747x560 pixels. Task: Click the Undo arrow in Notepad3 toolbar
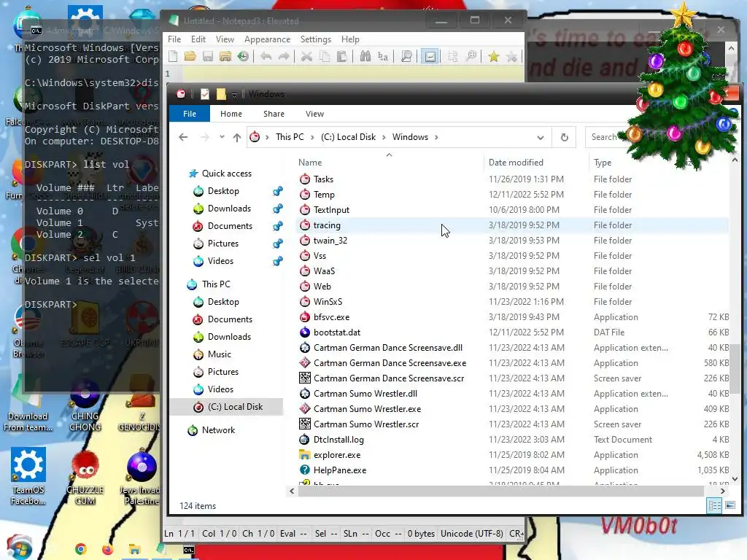coord(266,57)
